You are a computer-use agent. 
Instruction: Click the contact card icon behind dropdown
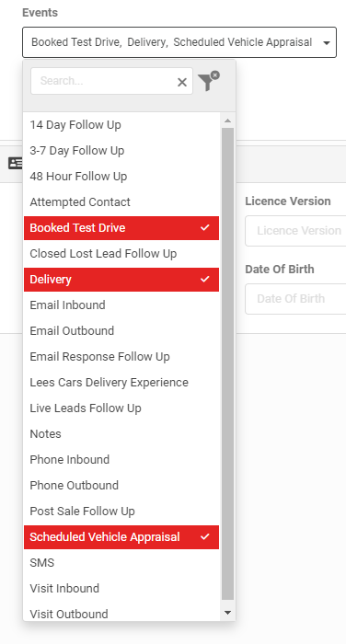pos(16,164)
